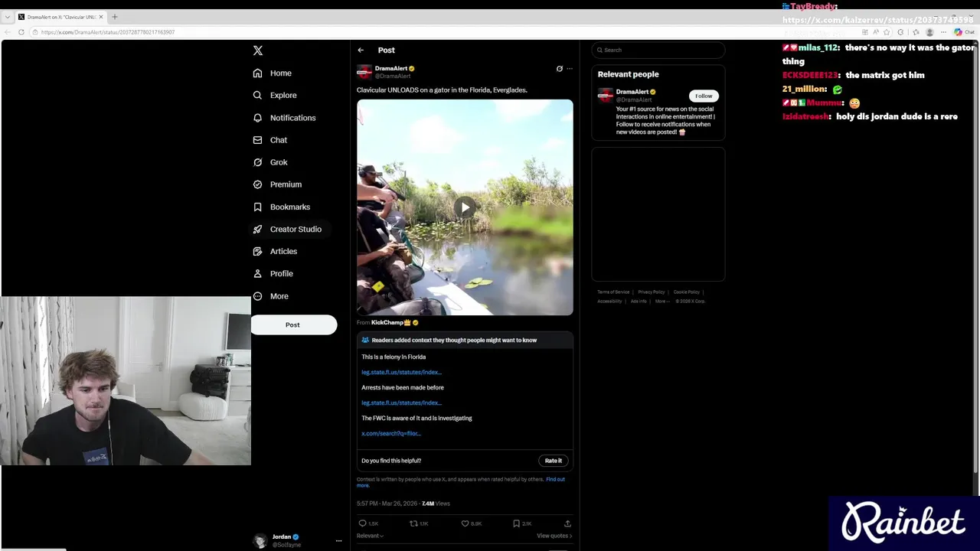Open the Privacy Policy link
980x551 pixels.
(x=651, y=292)
